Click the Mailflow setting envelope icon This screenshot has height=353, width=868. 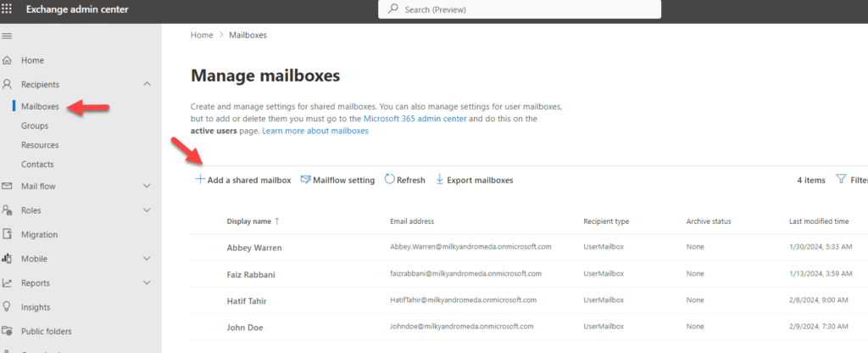[305, 180]
